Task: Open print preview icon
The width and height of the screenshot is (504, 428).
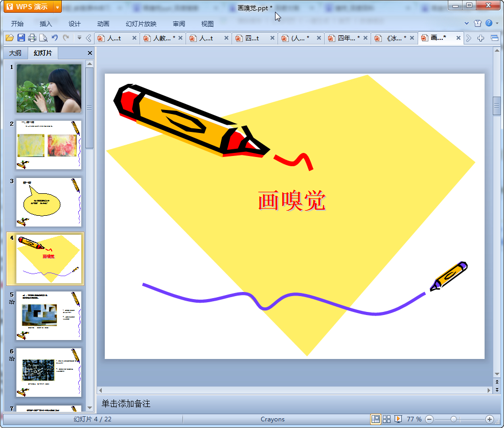Action: [x=43, y=38]
